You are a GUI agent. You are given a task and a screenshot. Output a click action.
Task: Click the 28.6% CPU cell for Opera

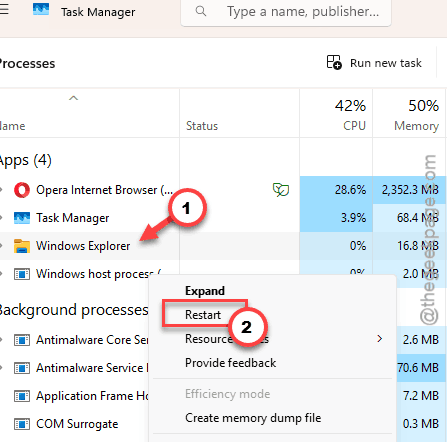tap(336, 190)
